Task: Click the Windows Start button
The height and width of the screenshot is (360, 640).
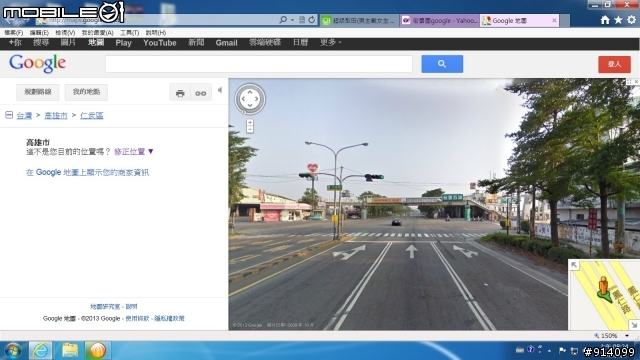Action: click(x=13, y=351)
